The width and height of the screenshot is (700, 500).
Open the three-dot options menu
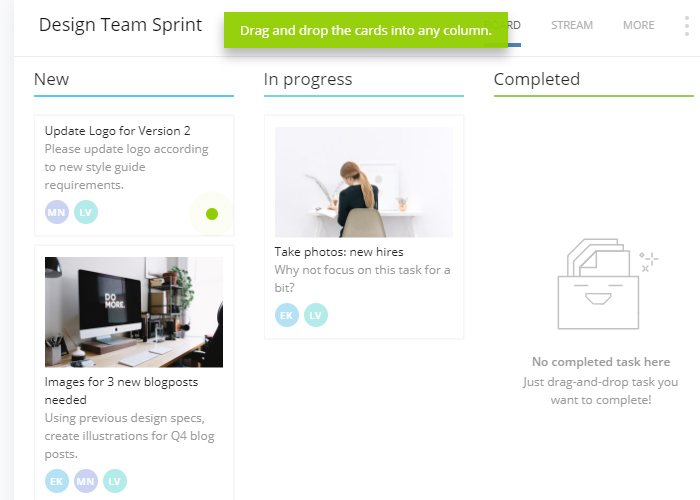click(687, 25)
